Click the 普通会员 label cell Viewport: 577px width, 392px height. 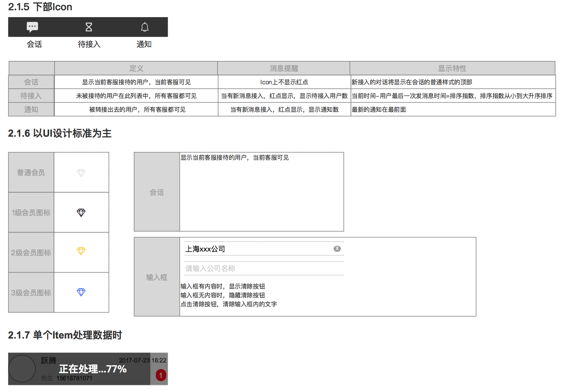[31, 172]
